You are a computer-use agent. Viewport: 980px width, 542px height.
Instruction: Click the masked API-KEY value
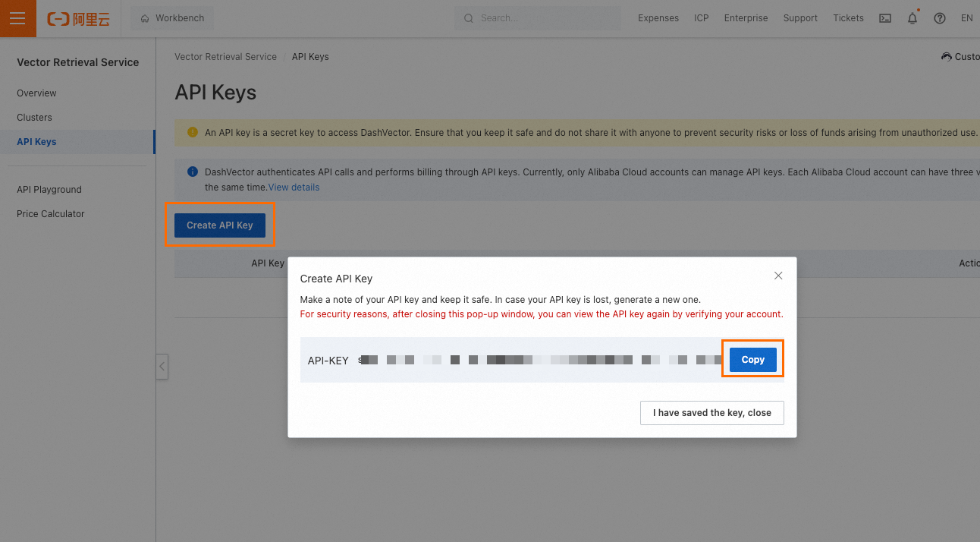point(539,361)
